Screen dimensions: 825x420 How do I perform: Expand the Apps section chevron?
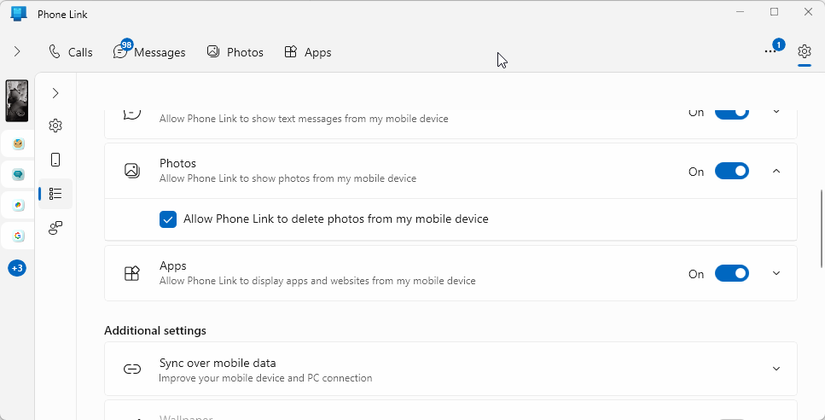click(x=777, y=274)
